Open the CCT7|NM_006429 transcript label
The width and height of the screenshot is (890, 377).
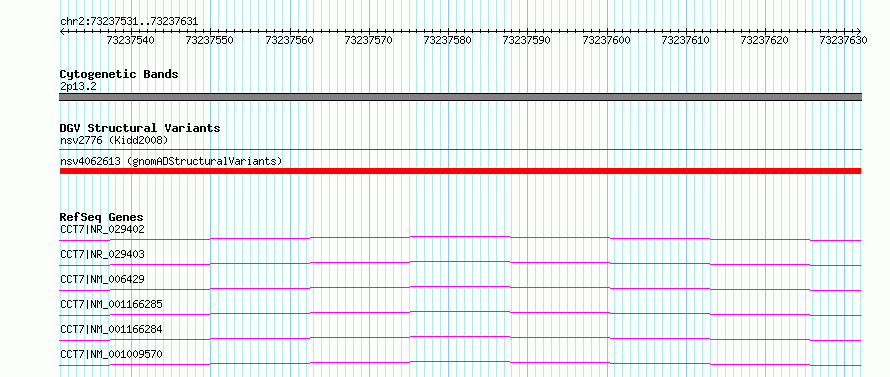point(102,279)
